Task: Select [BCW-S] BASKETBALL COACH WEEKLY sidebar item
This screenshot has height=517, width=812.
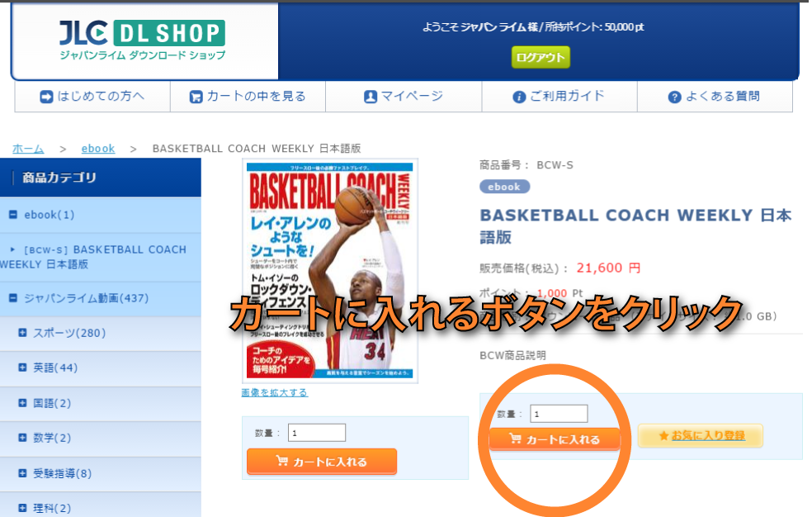Action: 101,257
